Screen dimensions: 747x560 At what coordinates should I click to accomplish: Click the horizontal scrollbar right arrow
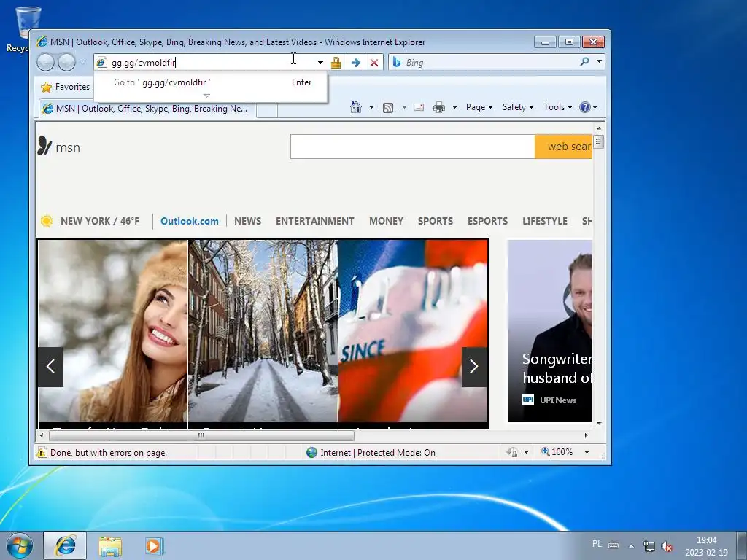point(586,435)
